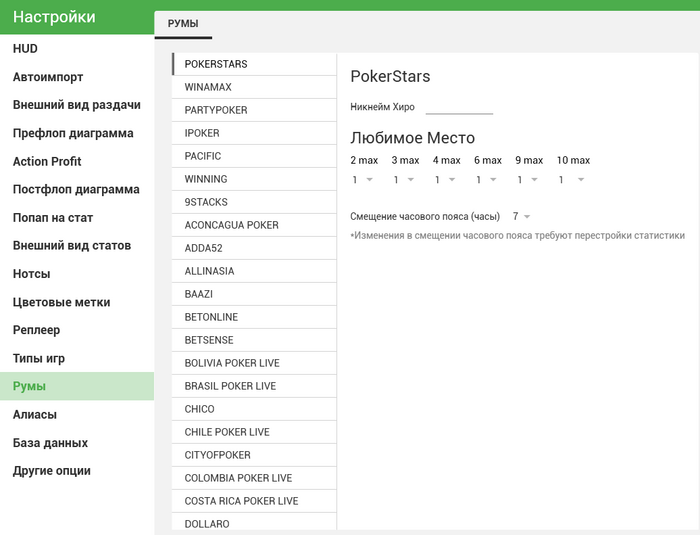The height and width of the screenshot is (535, 700).
Task: Choose ADDA52 room
Action: coord(254,248)
